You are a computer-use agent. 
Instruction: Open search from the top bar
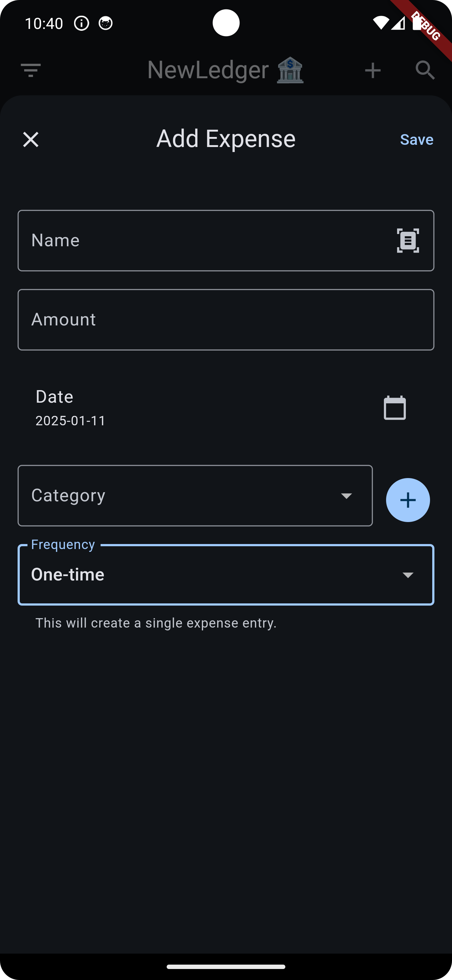point(425,70)
